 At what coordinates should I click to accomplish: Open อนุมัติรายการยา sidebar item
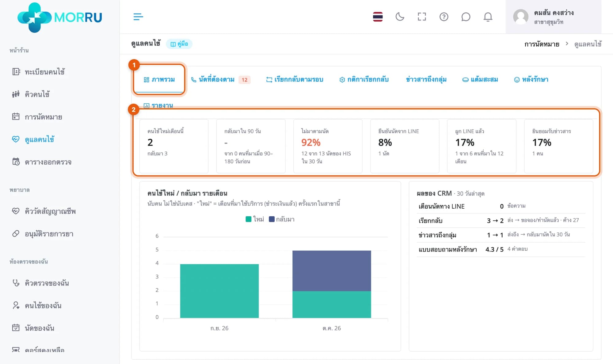(43, 234)
